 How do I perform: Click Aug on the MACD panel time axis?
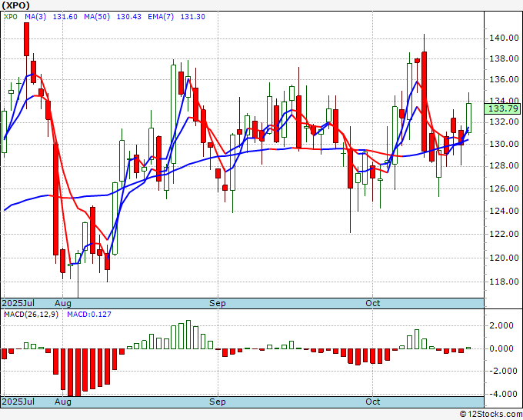[x=63, y=402]
